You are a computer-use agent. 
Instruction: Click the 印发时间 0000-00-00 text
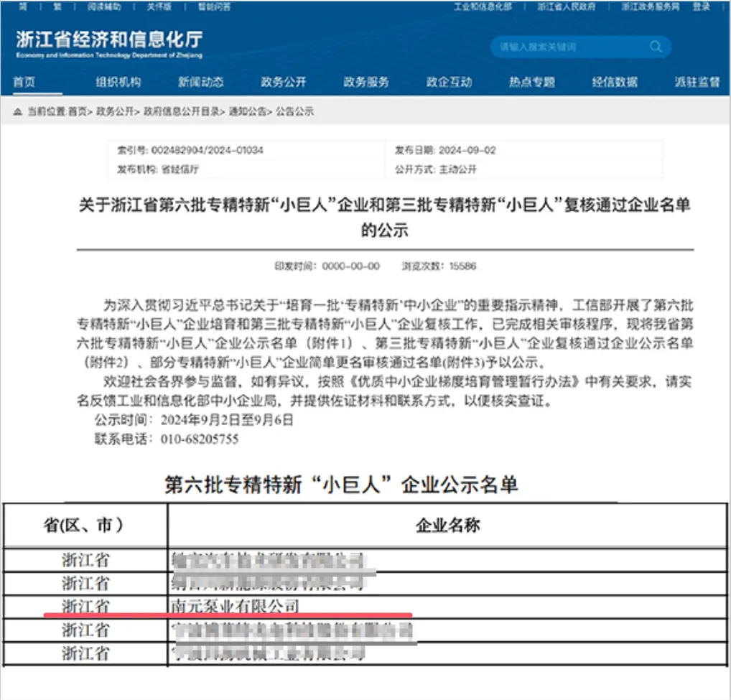[x=327, y=266]
